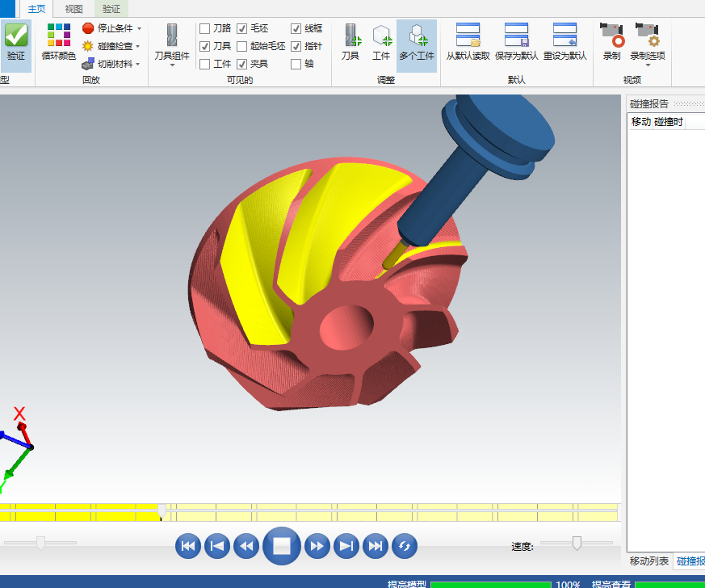This screenshot has width=705, height=588.
Task: Click the 速度 speed slider handle
Action: tap(577, 543)
